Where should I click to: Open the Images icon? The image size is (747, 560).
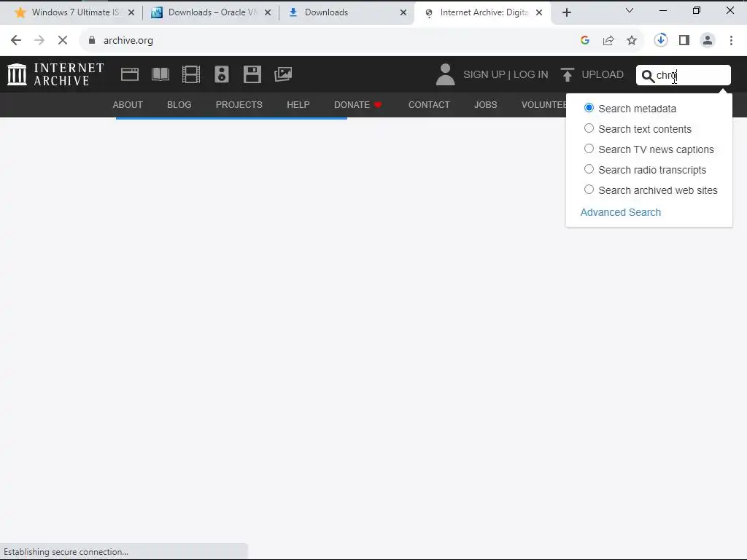coord(283,74)
